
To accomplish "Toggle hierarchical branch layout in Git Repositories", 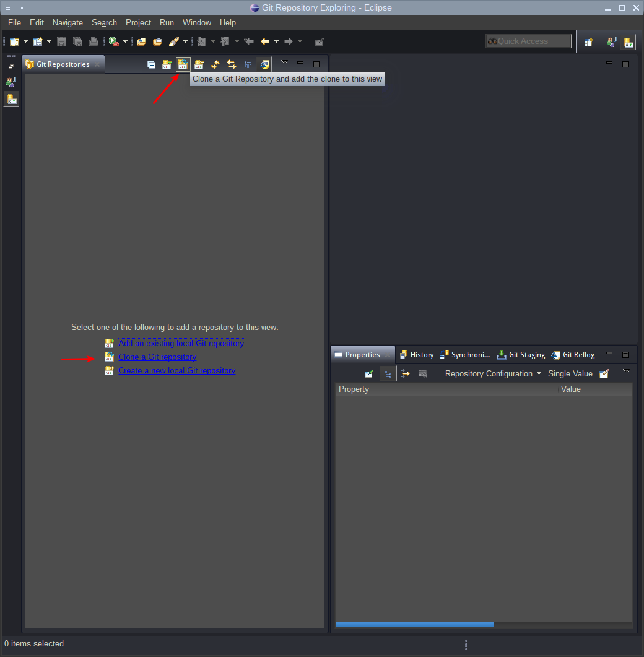I will coord(248,64).
